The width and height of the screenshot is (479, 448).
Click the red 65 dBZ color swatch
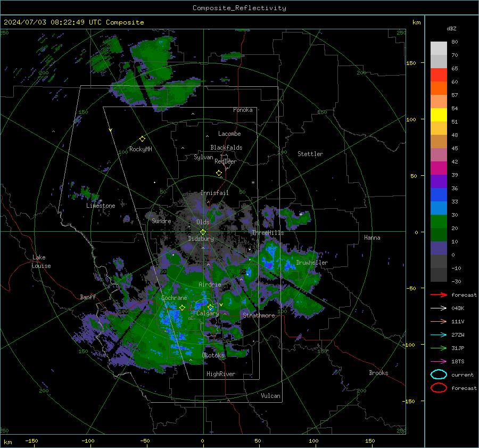click(439, 75)
